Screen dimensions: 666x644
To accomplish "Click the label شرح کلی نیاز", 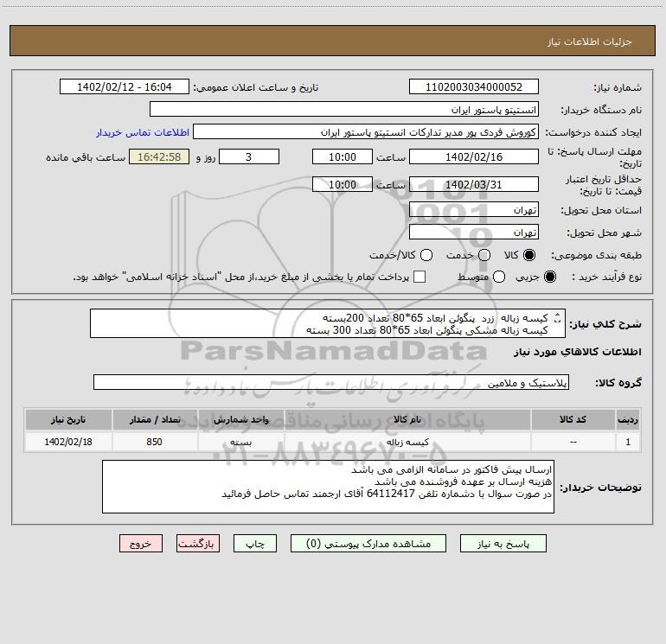I will [605, 324].
